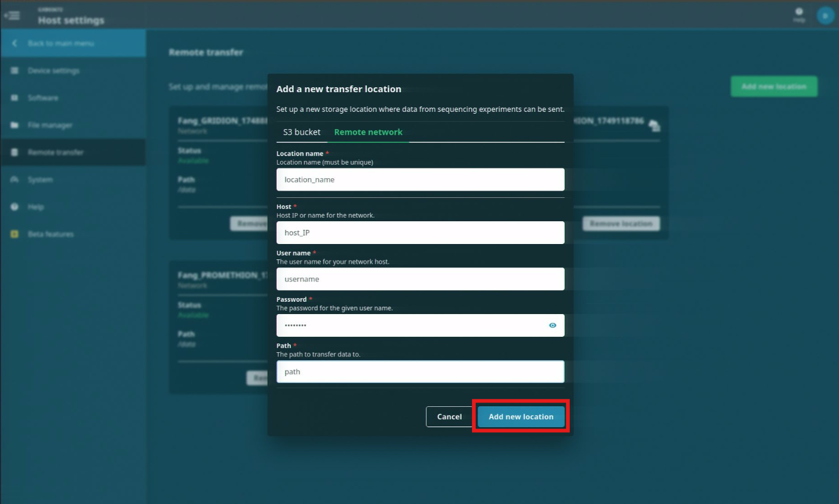Click the 'Add a new transfer location' title

click(339, 89)
